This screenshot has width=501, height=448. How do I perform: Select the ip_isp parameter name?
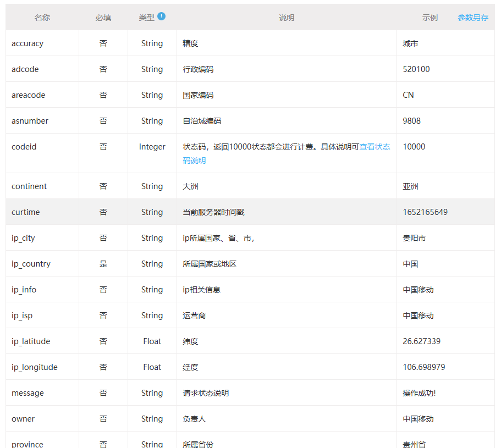(x=22, y=316)
